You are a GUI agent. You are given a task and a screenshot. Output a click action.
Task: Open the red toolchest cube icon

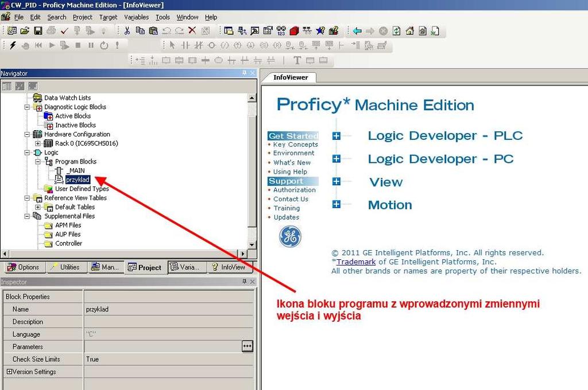(x=294, y=31)
